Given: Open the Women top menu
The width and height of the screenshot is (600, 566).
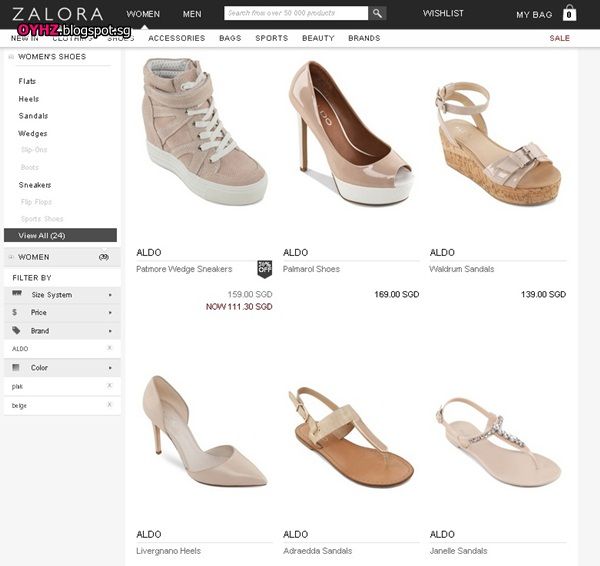Looking at the screenshot, I should 143,14.
